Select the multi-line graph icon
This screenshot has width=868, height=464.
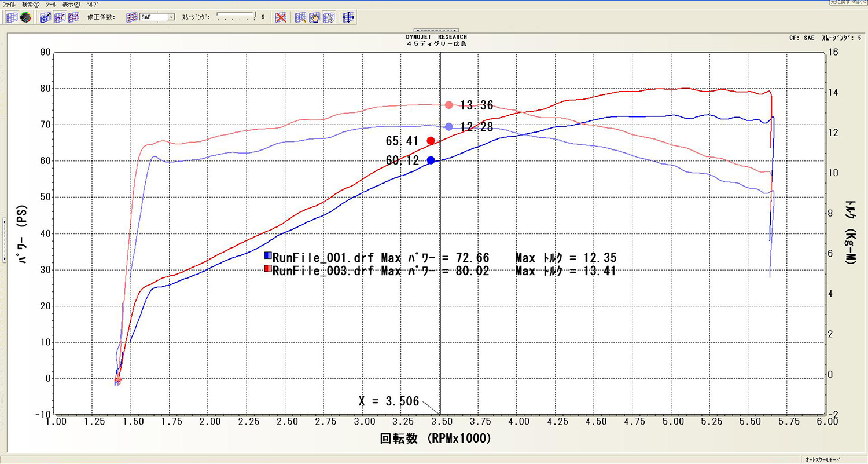pos(73,17)
